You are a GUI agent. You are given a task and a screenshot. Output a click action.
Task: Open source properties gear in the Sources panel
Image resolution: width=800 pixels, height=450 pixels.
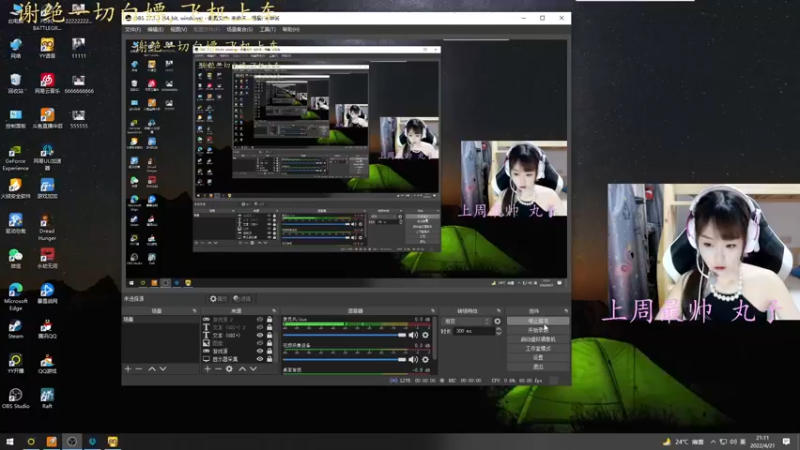tap(229, 368)
